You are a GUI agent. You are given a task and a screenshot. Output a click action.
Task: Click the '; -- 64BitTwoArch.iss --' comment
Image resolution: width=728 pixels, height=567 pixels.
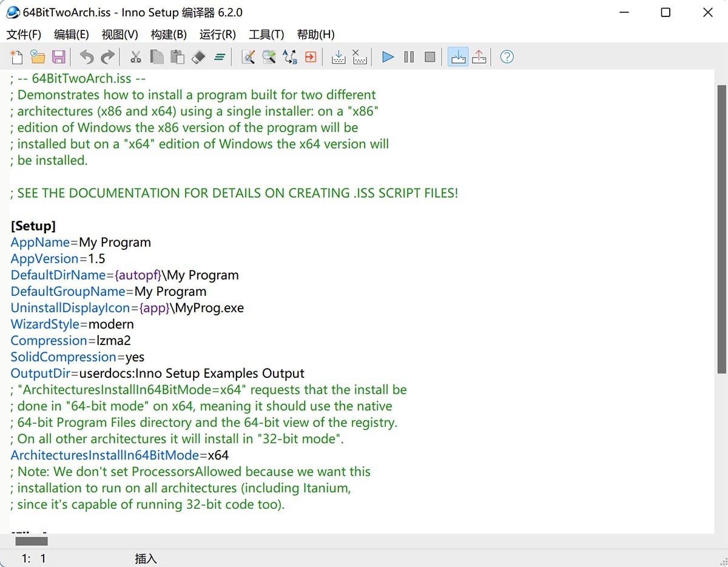click(78, 79)
